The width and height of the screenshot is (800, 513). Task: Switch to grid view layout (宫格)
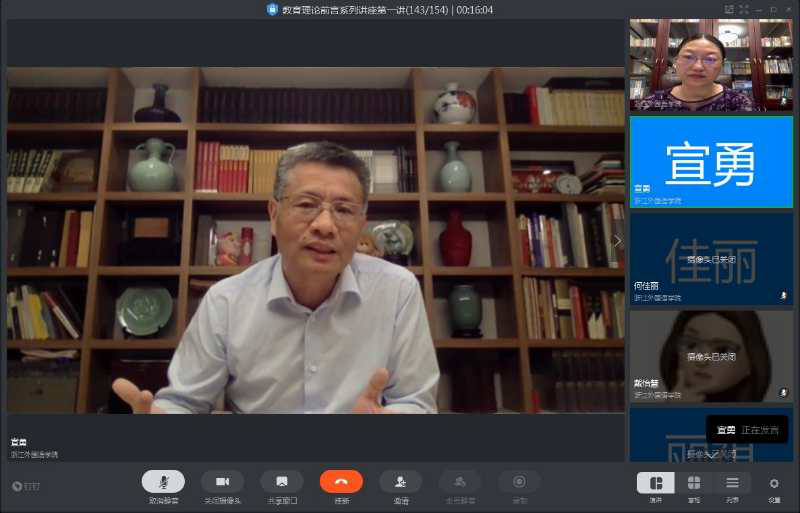point(694,483)
